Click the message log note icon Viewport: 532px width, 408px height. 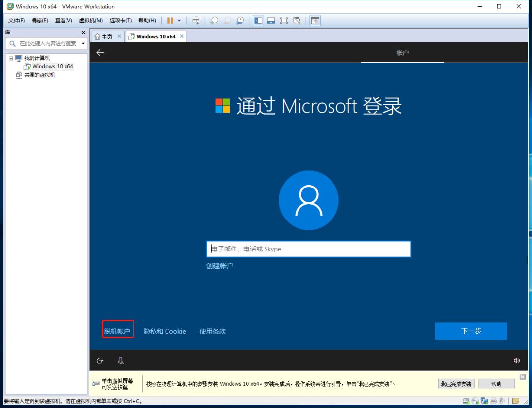515,401
